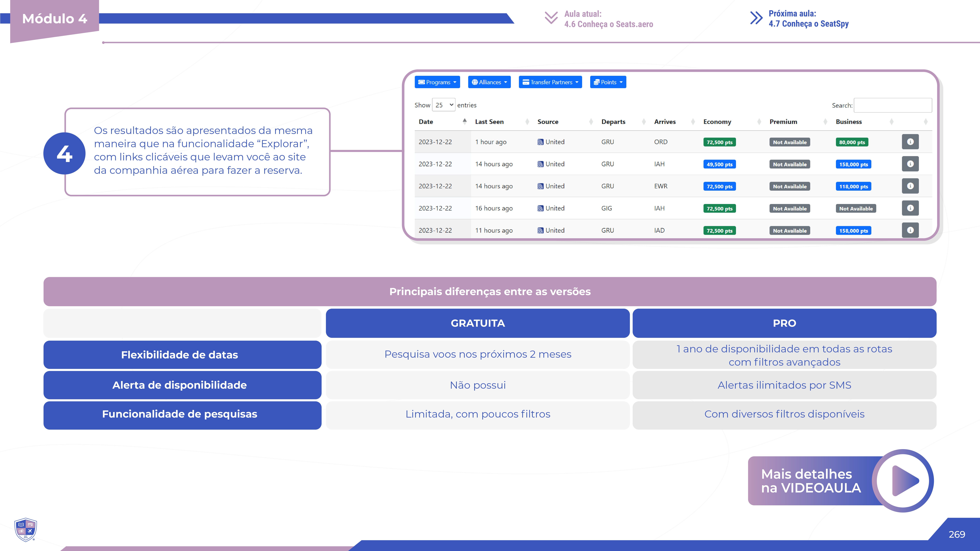Click info icon for the EWR flight row
The height and width of the screenshot is (551, 980).
[x=910, y=186]
